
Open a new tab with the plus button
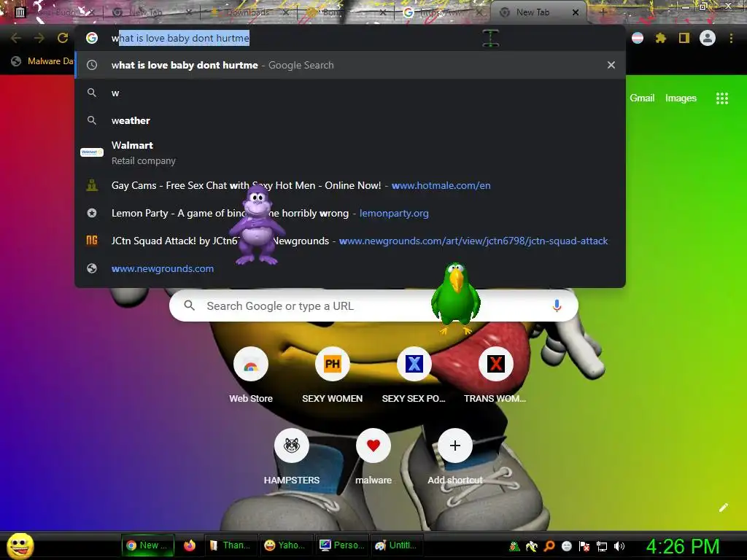(x=602, y=12)
